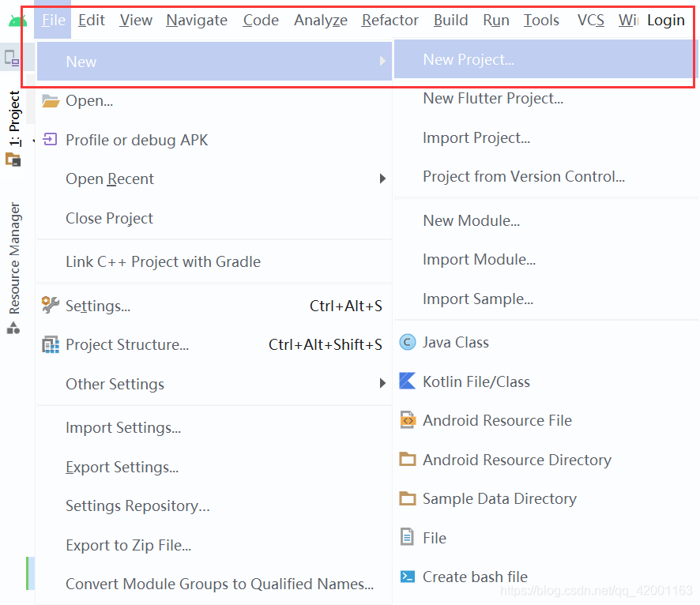Select New Flutter Project...
Viewport: 700px width, 605px height.
coord(546,98)
